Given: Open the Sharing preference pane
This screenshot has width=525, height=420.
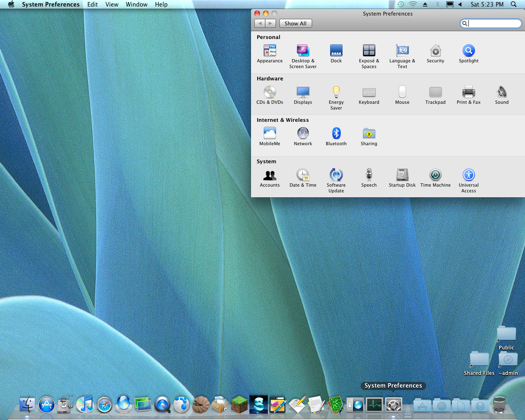Looking at the screenshot, I should pos(369,137).
